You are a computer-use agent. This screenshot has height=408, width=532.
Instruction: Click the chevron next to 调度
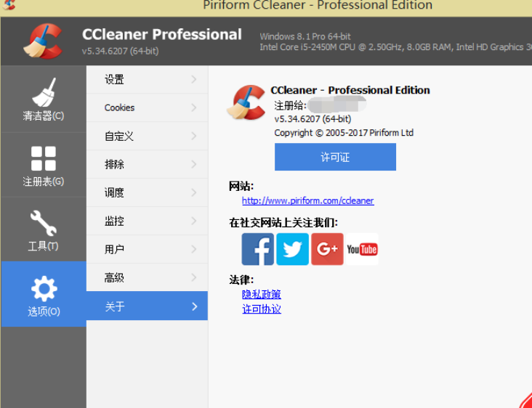click(194, 192)
